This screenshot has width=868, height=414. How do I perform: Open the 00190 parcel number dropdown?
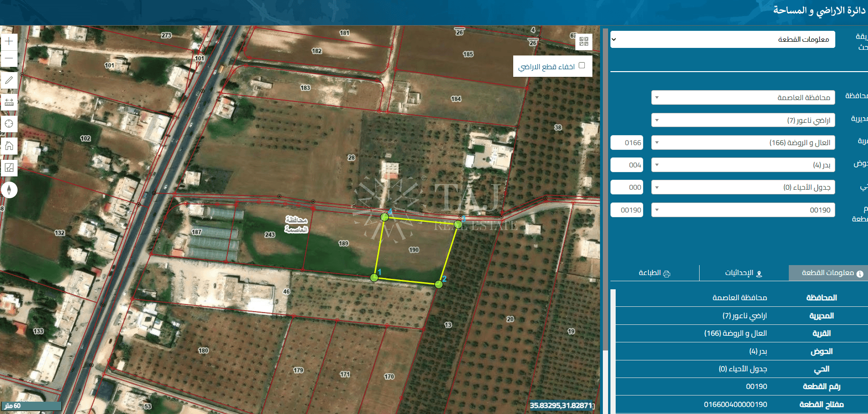(743, 210)
